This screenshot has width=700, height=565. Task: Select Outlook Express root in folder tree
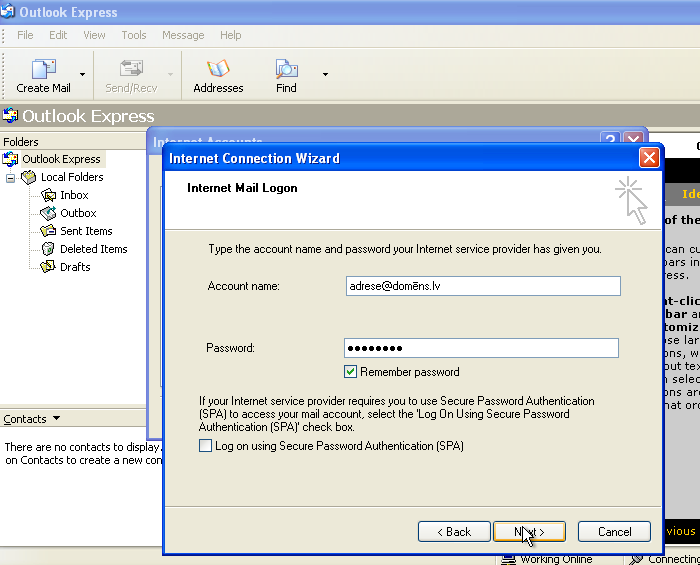(x=61, y=159)
